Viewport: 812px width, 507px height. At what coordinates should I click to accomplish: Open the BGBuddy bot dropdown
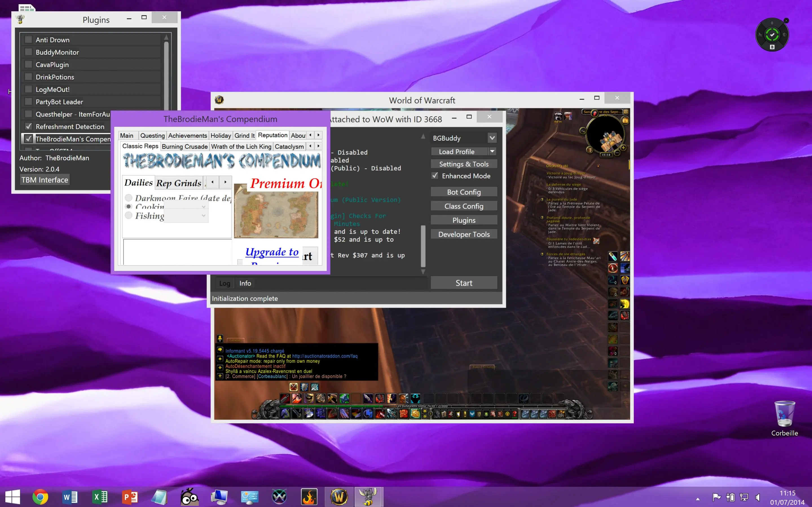pos(492,138)
